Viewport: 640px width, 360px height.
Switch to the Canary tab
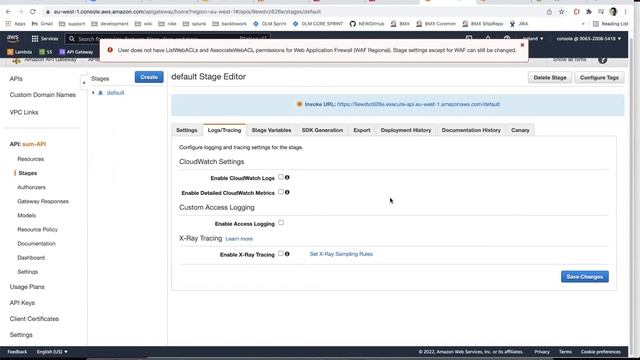[x=520, y=130]
